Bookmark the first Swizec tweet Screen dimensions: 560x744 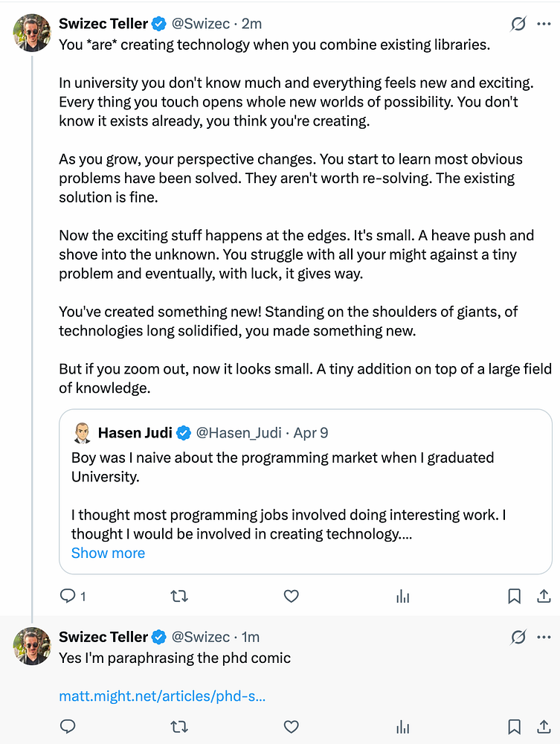514,596
